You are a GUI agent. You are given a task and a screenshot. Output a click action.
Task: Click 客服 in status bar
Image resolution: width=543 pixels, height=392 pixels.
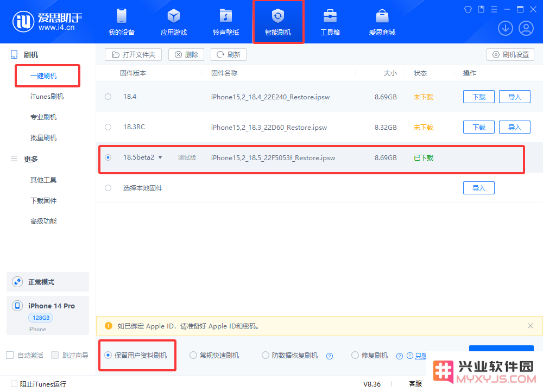coord(415,384)
